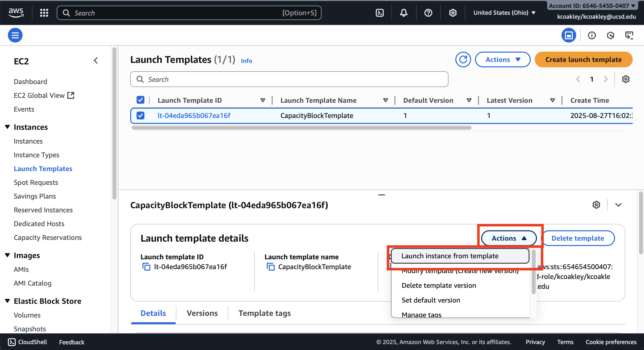Collapse the Instances sidebar section

click(x=8, y=127)
